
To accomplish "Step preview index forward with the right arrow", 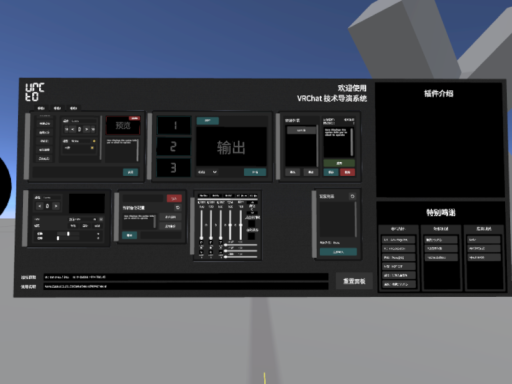I will point(86,129).
